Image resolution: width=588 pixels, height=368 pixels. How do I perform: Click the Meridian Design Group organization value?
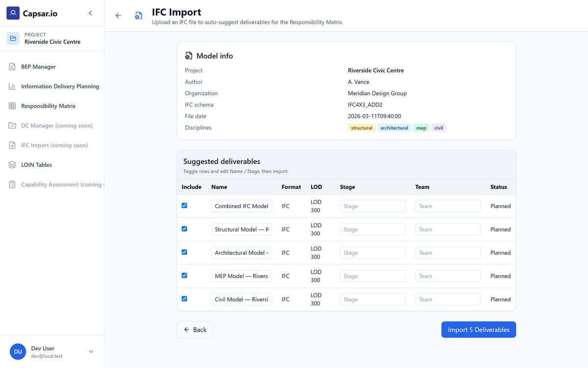pos(377,93)
